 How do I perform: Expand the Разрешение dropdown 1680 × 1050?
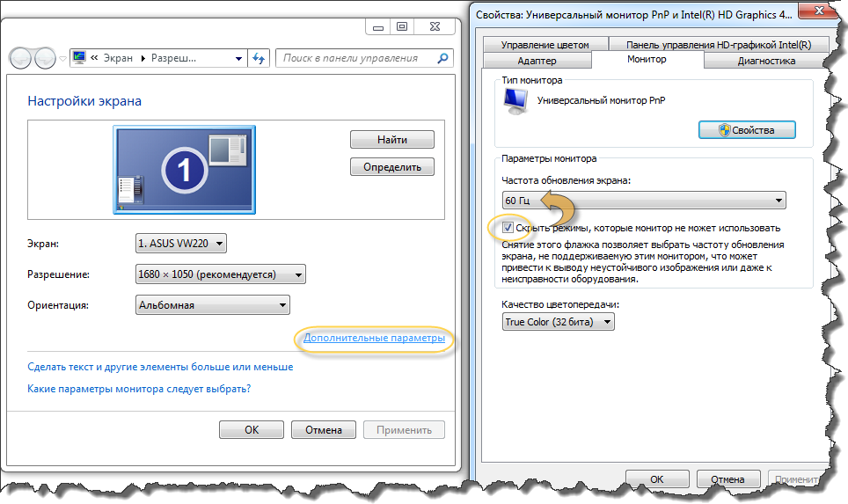coord(220,274)
